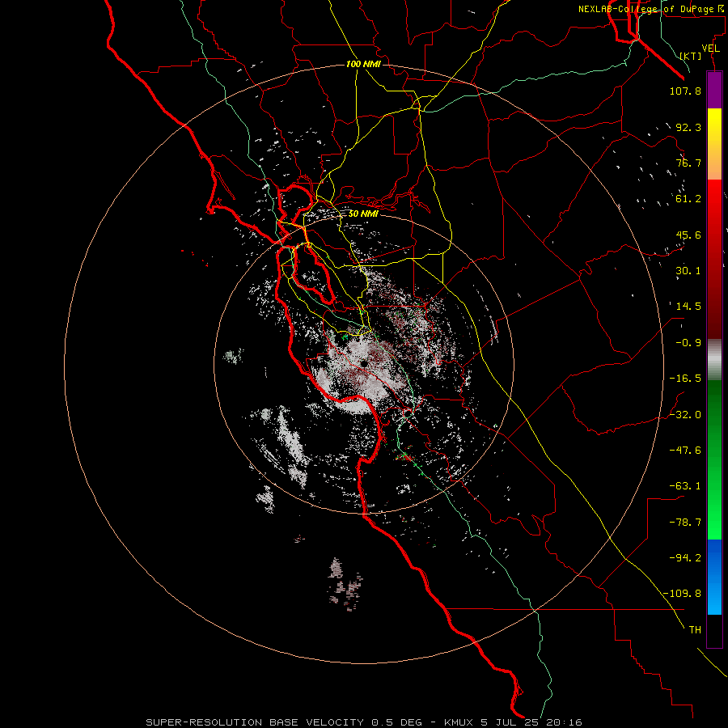The image size is (728, 728).
Task: Select the 61.2 legend value
Action: click(x=688, y=199)
